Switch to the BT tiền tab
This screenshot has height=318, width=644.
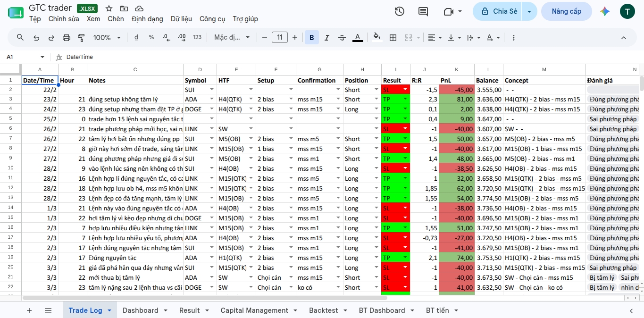pyautogui.click(x=437, y=310)
